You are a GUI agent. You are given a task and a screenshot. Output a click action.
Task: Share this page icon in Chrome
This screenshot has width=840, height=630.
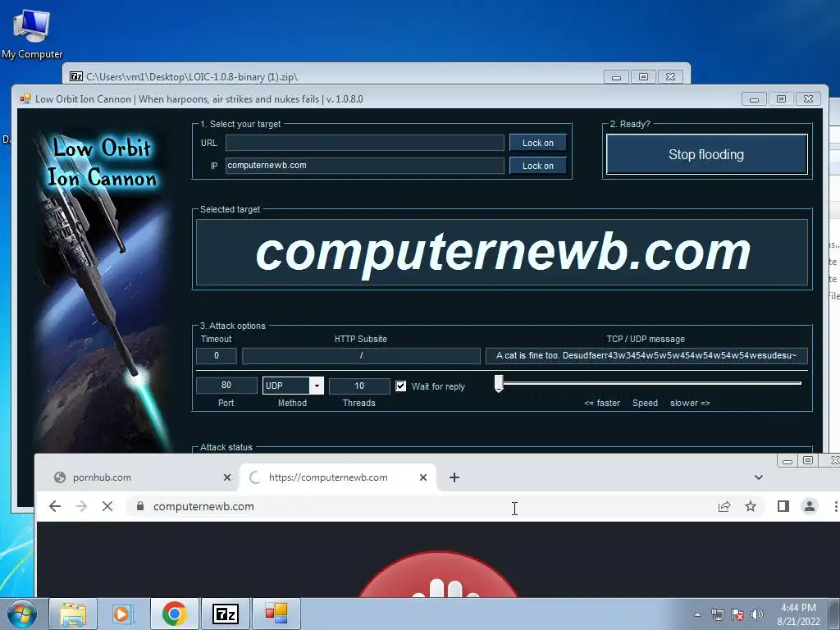tap(724, 506)
